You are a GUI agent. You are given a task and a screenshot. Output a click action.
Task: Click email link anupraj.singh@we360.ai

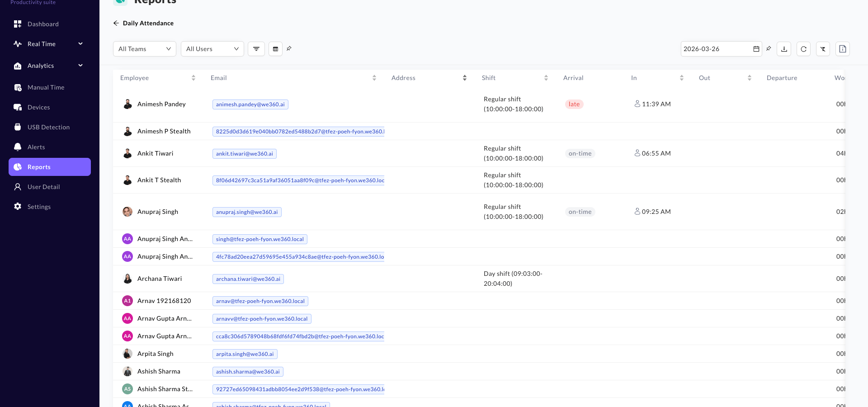[x=247, y=212]
